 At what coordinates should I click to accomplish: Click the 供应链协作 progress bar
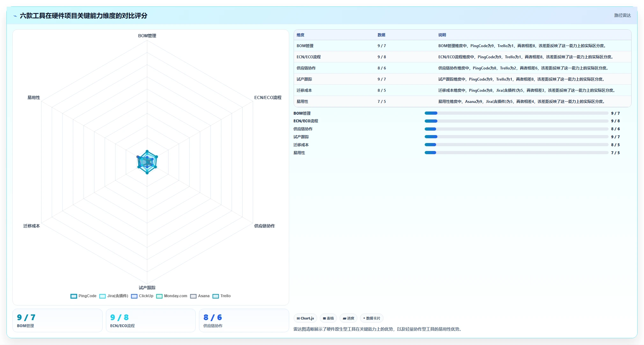tap(516, 129)
